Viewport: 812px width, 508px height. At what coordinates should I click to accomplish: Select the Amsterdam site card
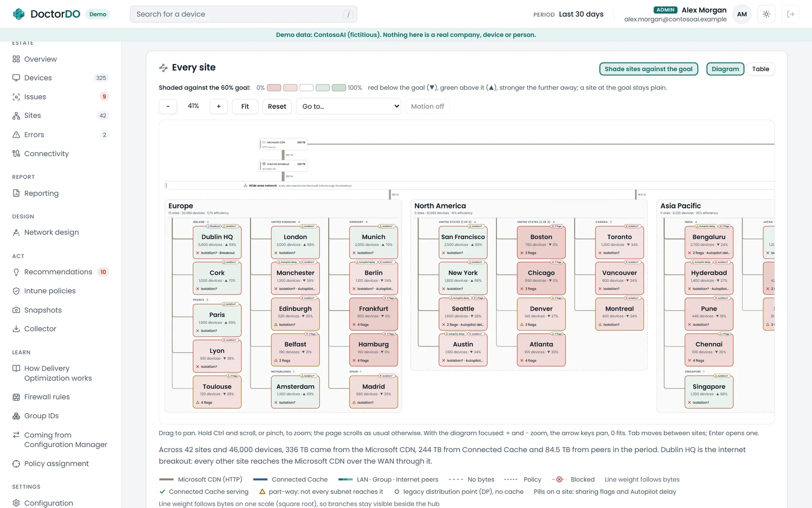[295, 392]
